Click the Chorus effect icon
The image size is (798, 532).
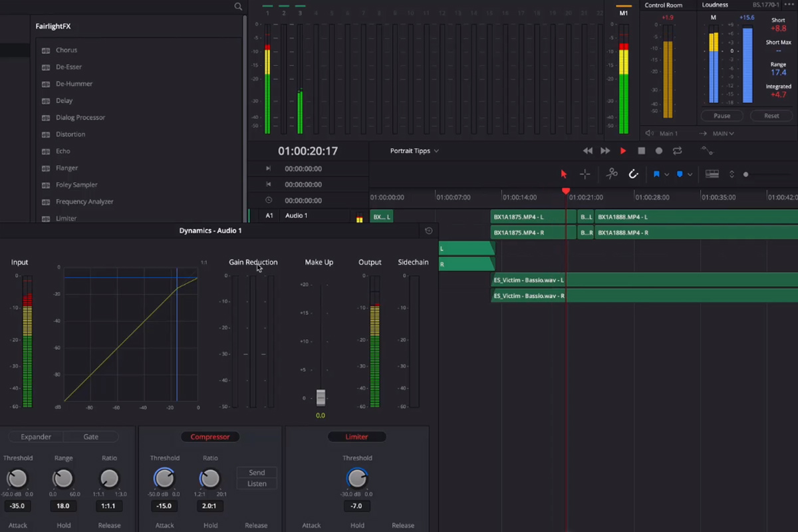coord(46,51)
